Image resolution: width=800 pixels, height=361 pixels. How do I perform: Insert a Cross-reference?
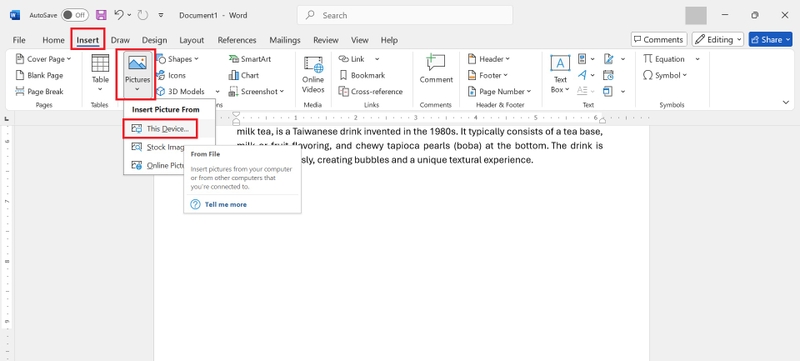coord(370,92)
